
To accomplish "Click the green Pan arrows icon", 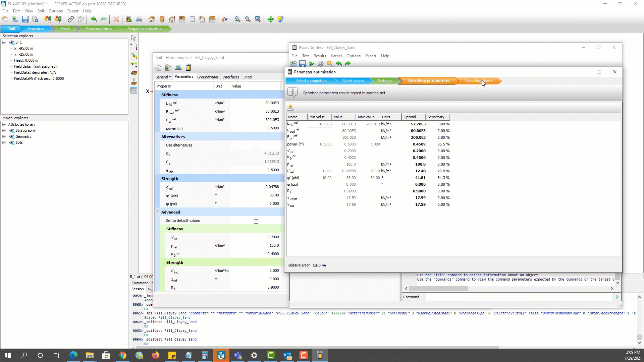I will tap(271, 19).
